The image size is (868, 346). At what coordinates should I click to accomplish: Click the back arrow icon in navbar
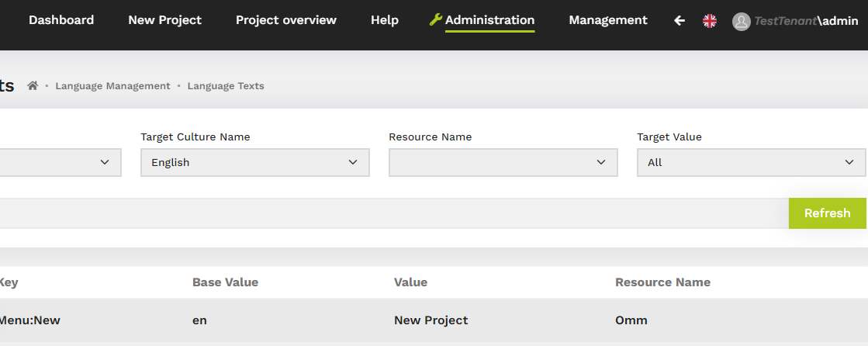pos(680,21)
